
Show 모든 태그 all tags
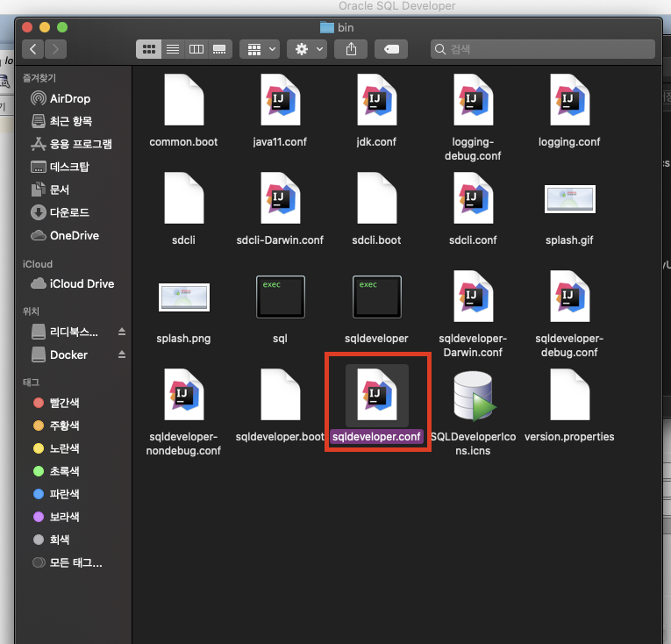tap(68, 562)
